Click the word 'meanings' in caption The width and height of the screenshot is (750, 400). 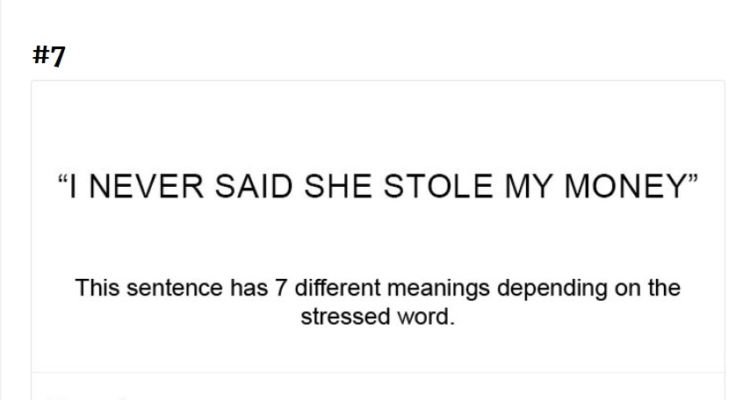tap(438, 289)
